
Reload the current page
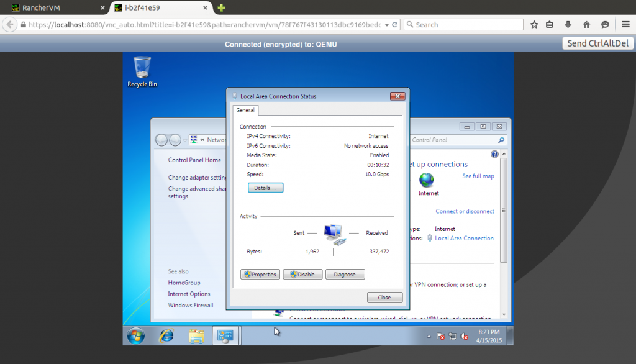[394, 25]
